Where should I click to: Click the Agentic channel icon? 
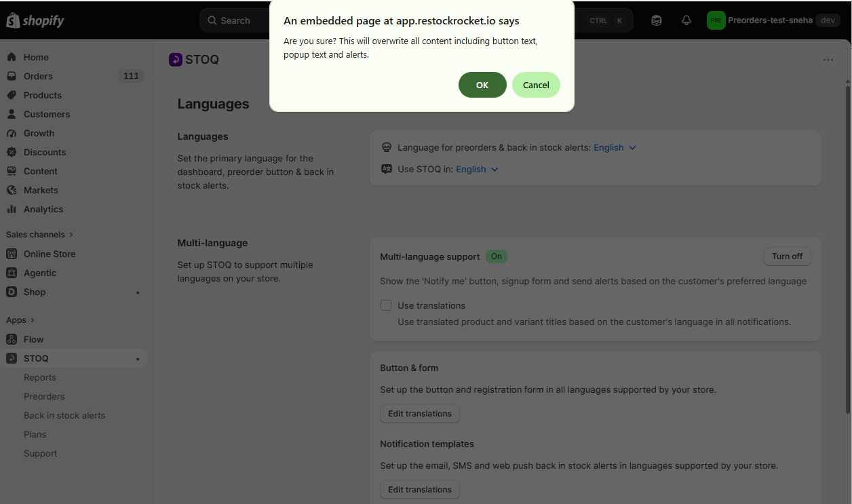coord(12,273)
